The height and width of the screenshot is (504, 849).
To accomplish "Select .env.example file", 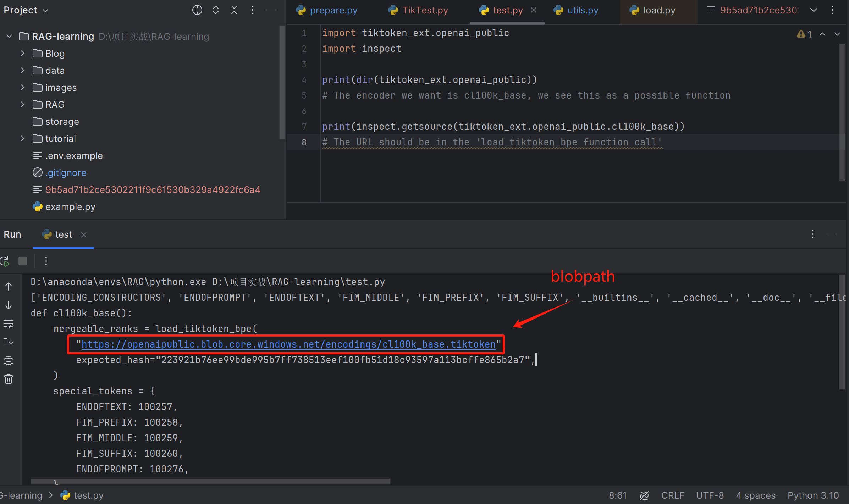I will click(x=68, y=155).
